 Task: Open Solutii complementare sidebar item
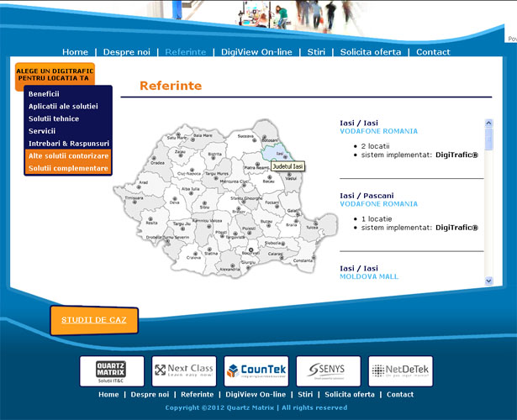68,168
